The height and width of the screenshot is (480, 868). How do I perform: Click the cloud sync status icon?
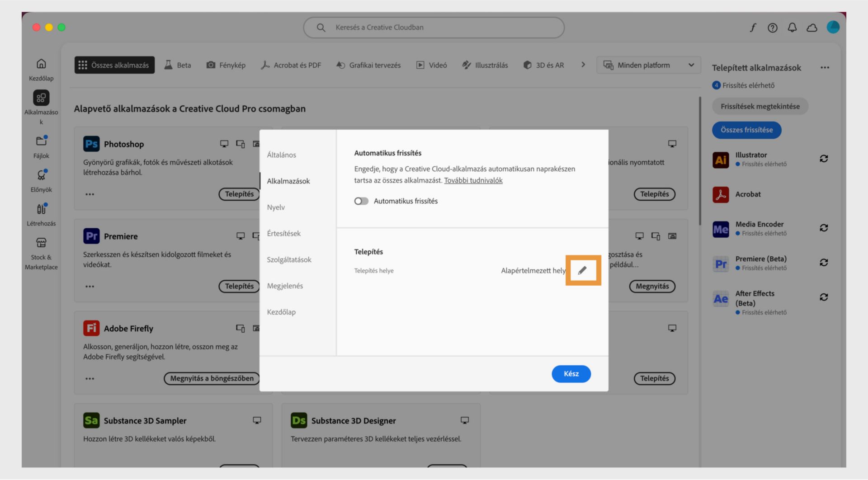coord(812,28)
